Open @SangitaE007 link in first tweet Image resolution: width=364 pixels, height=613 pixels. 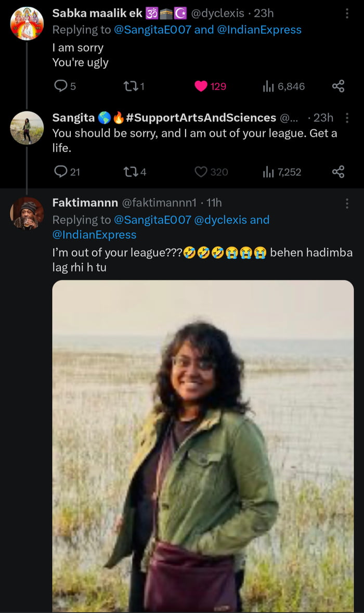tap(152, 30)
